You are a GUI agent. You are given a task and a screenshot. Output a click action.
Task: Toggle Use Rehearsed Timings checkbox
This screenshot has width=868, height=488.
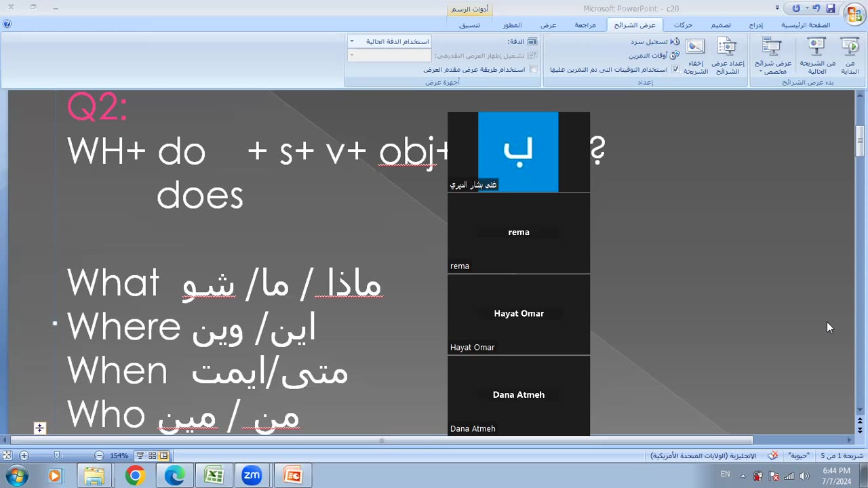pos(675,70)
